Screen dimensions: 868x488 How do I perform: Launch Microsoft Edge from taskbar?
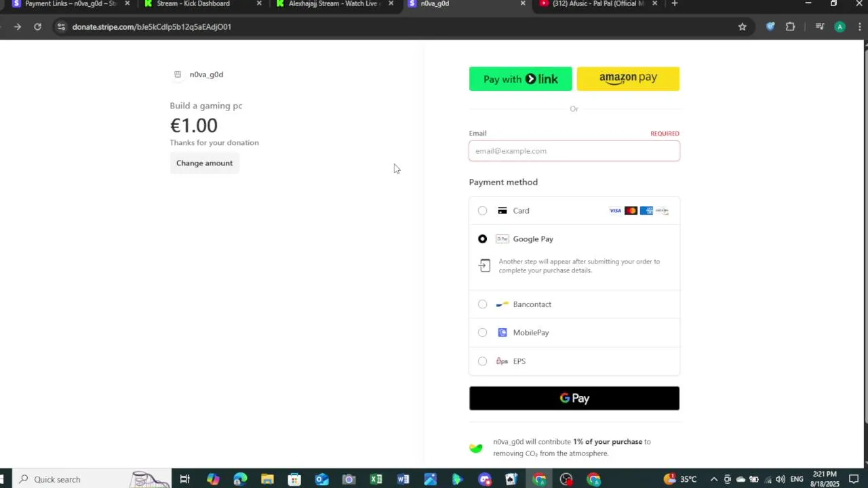[x=240, y=479]
